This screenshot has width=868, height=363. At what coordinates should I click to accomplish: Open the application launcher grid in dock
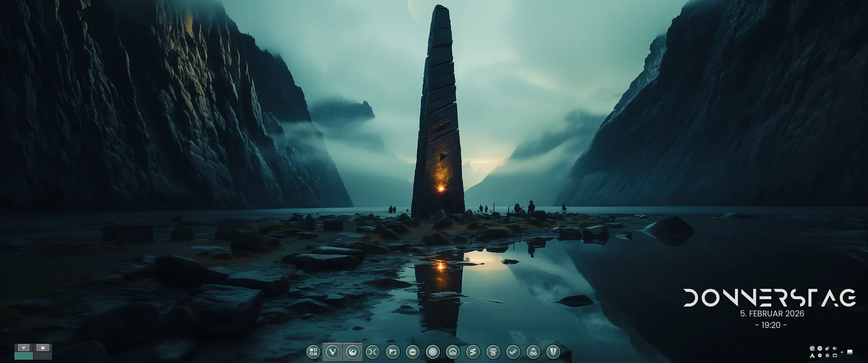coord(313,352)
